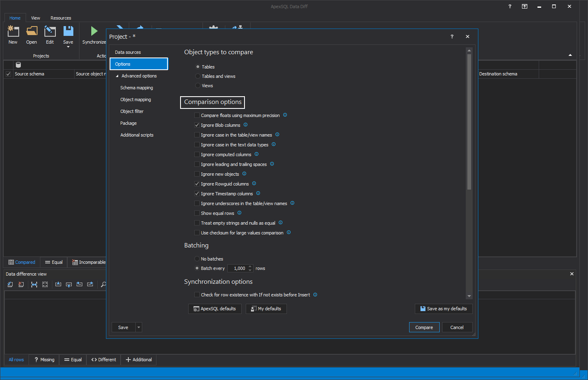Show info for Use checksum for large values
The image size is (588, 380).
click(x=289, y=232)
